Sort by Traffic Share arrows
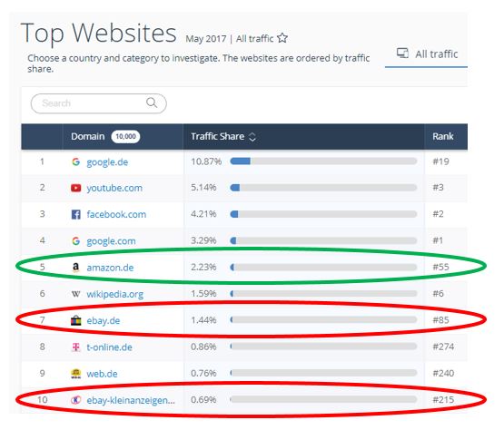This screenshot has height=430, width=504. [252, 137]
